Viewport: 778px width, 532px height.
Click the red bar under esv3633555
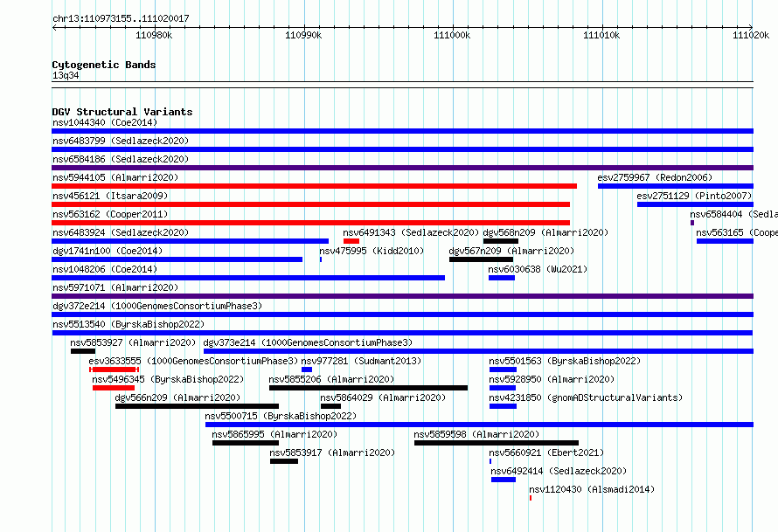tap(115, 370)
